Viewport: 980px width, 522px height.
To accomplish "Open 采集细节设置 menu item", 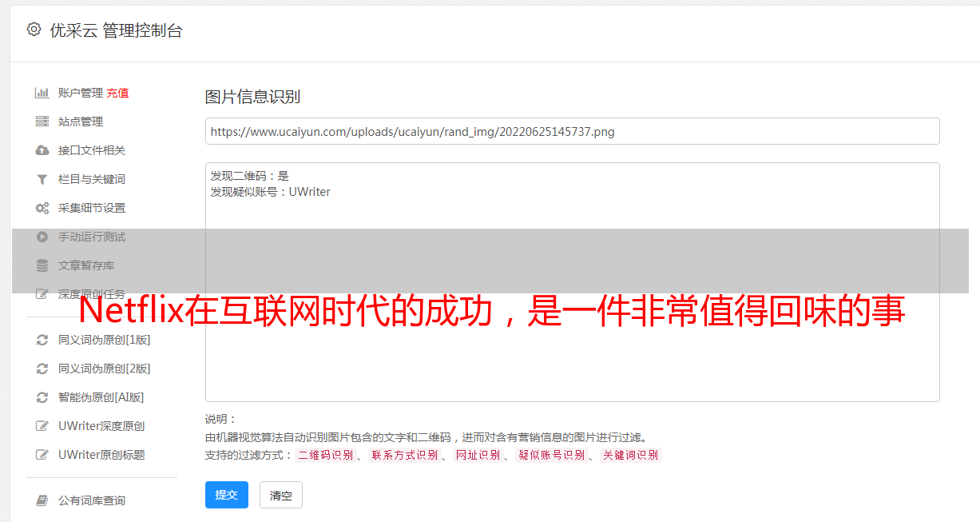I will (x=92, y=208).
